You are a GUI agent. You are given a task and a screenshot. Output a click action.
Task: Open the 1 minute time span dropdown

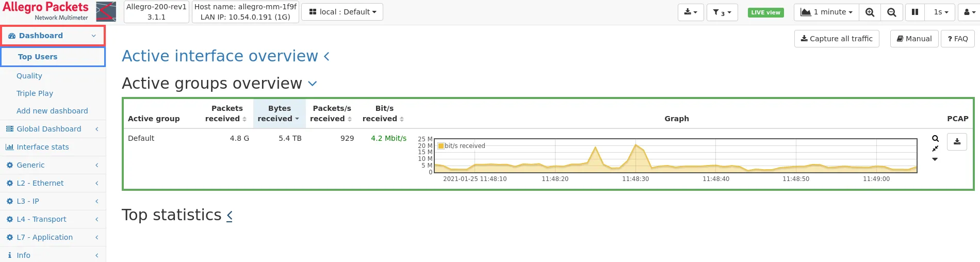826,12
